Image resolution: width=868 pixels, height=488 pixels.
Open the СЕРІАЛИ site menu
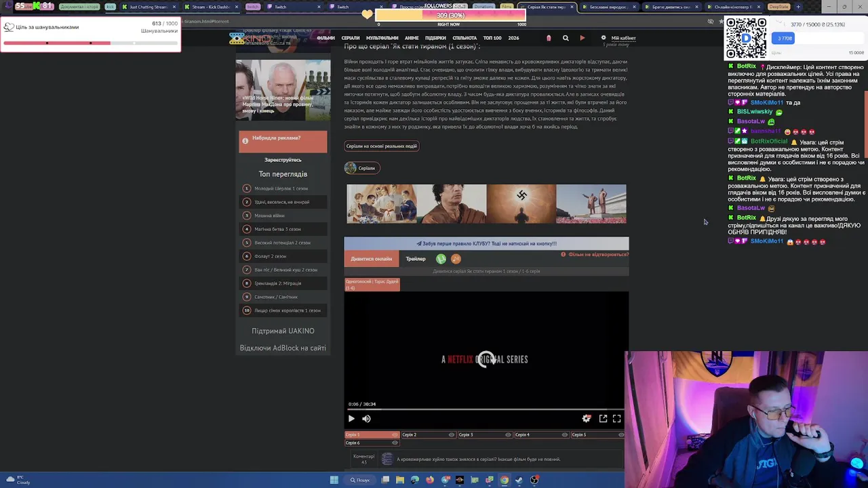click(x=351, y=38)
